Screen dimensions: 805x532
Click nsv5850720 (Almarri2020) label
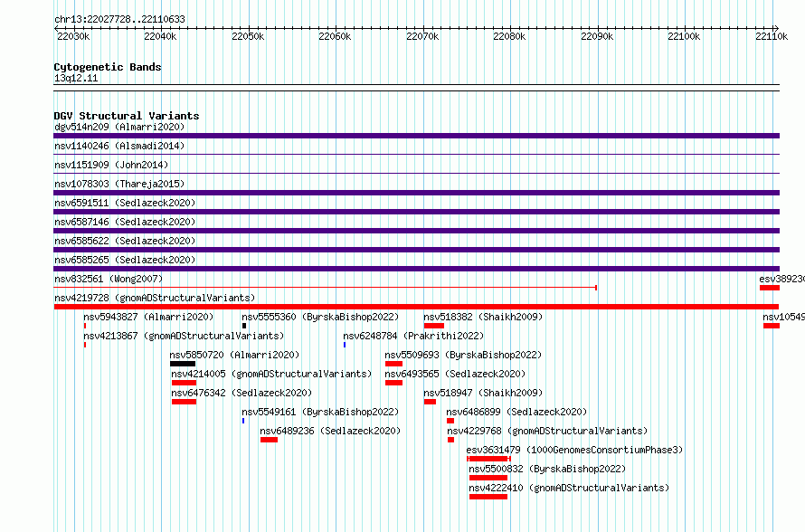(234, 355)
